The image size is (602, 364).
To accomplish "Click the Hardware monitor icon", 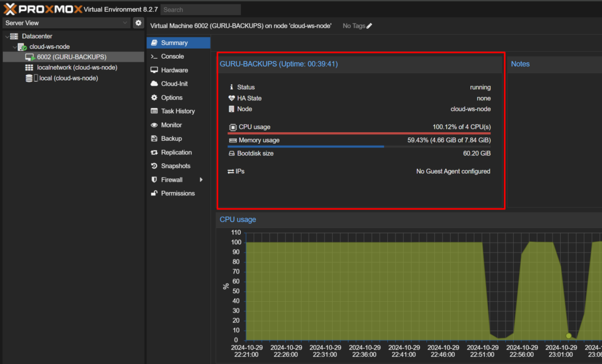I will point(155,70).
